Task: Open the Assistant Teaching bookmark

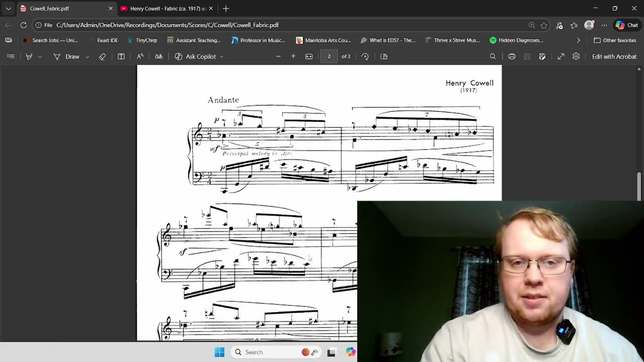Action: pyautogui.click(x=194, y=40)
